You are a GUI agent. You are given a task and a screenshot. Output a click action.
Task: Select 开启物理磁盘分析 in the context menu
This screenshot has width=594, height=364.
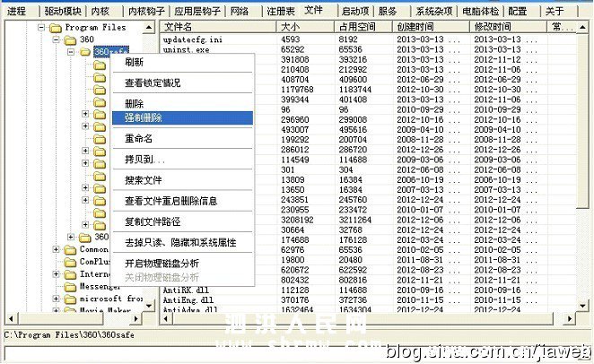[182, 264]
